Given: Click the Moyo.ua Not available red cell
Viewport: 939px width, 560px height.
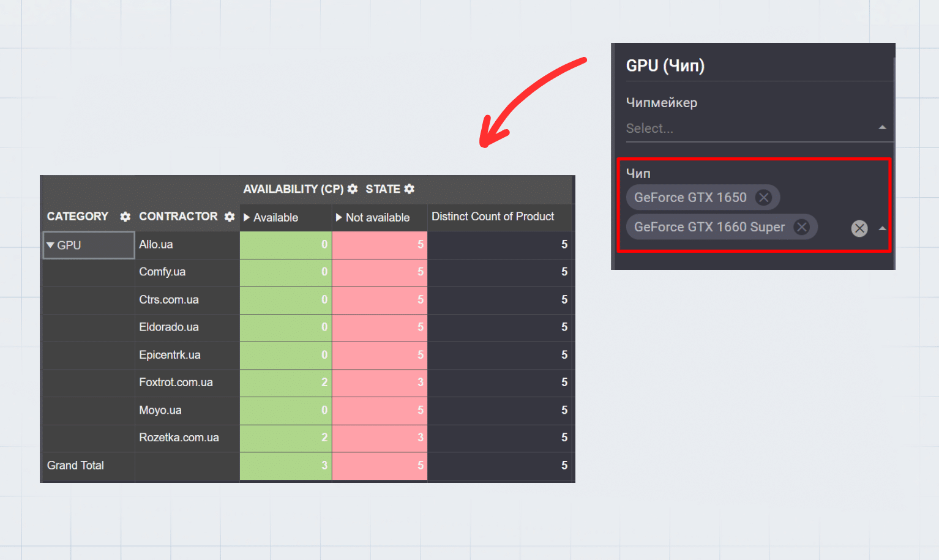Looking at the screenshot, I should pyautogui.click(x=380, y=410).
